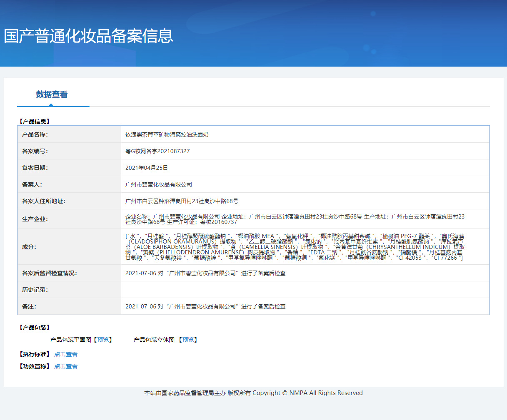Select the 数据查看 tab

52,94
